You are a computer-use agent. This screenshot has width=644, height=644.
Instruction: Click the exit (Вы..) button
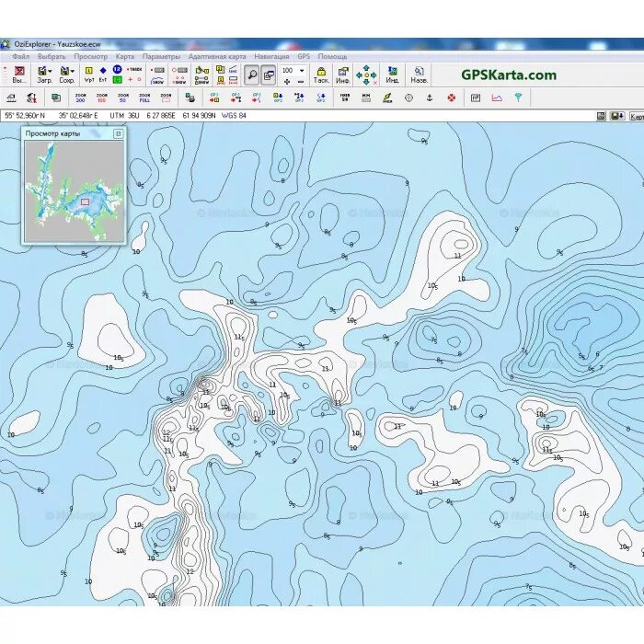[x=19, y=75]
